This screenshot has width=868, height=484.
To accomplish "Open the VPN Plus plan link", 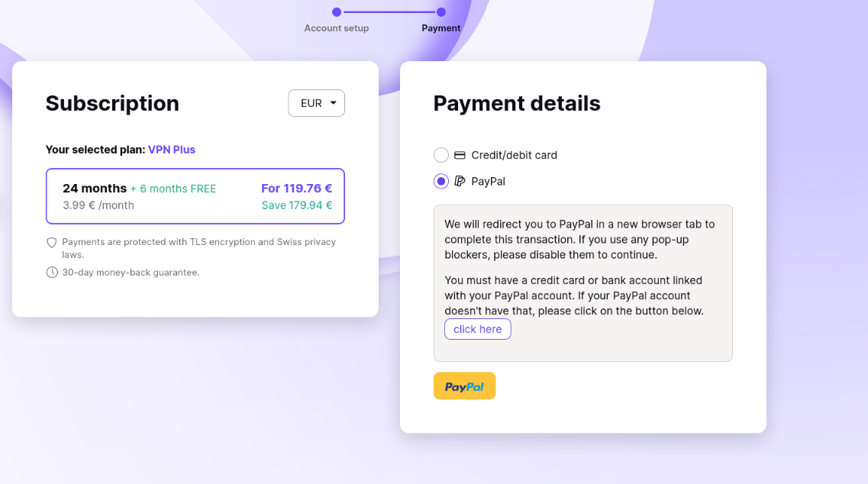I will coord(172,150).
